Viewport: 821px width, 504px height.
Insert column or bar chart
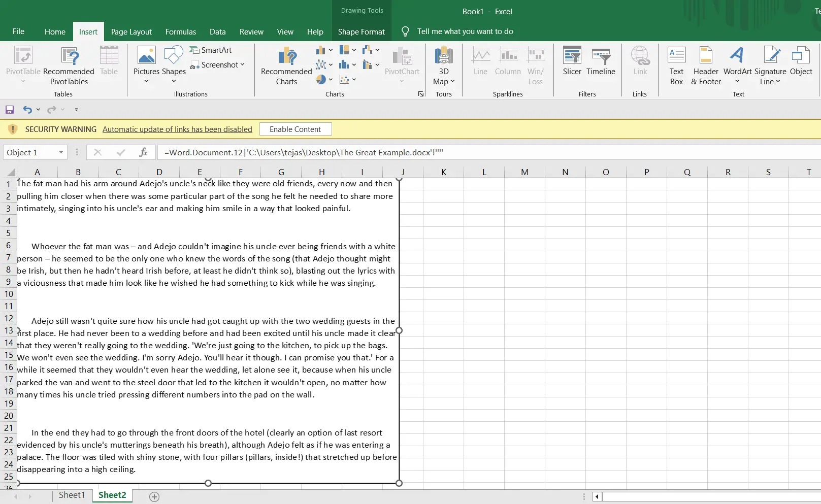point(320,50)
